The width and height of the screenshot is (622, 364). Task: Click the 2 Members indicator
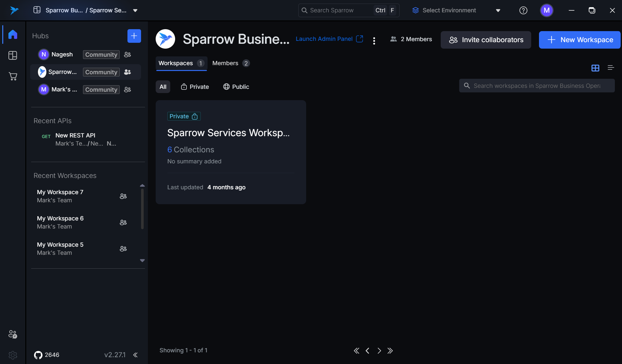click(x=411, y=39)
